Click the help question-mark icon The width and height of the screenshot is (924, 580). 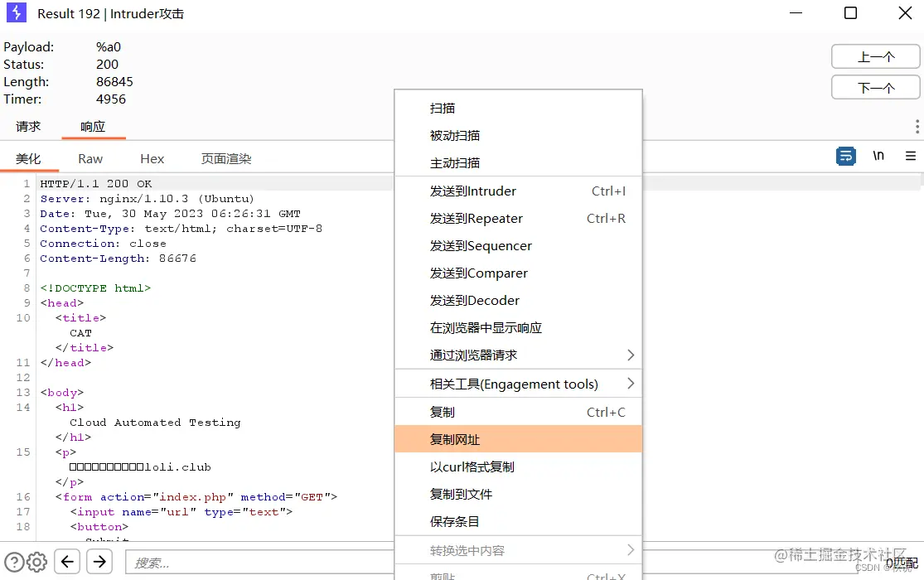point(14,561)
